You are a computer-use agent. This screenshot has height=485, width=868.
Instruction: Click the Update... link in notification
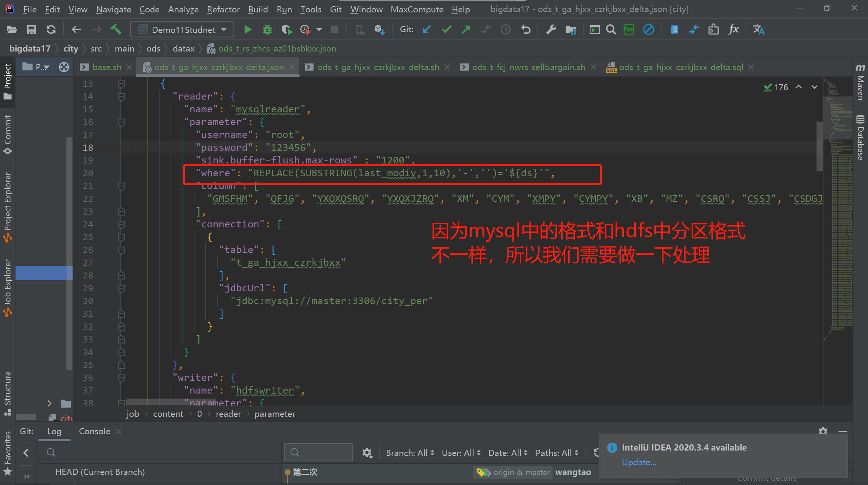point(639,463)
